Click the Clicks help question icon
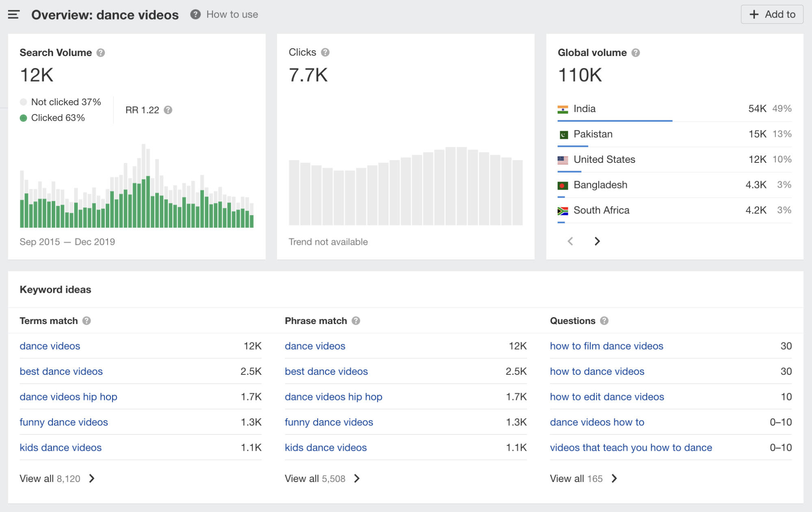The height and width of the screenshot is (512, 812). click(325, 52)
